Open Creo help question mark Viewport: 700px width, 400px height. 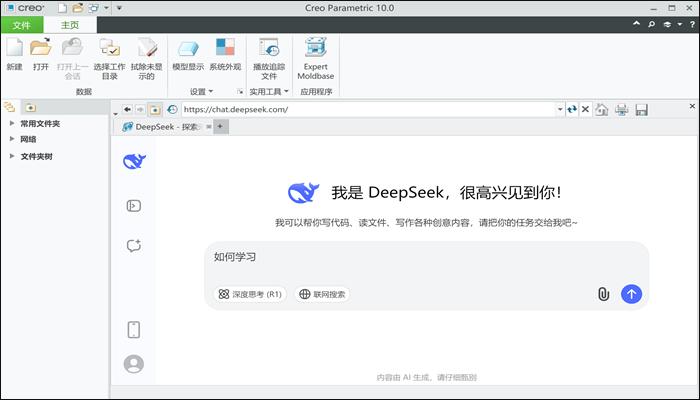tap(692, 25)
